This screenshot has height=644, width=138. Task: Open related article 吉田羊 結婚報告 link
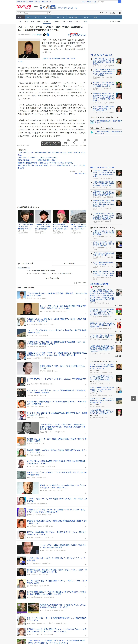tap(36, 160)
